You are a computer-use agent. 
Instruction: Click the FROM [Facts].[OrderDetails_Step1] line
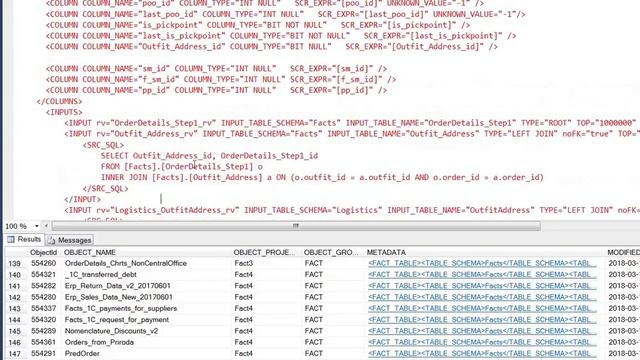tap(182, 167)
